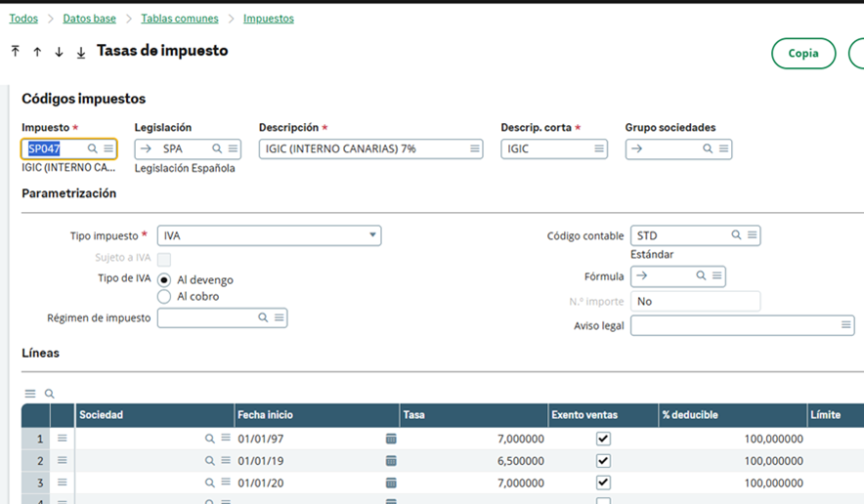Open row 1 line actions menu icon
The height and width of the screenshot is (504, 864).
(x=63, y=439)
